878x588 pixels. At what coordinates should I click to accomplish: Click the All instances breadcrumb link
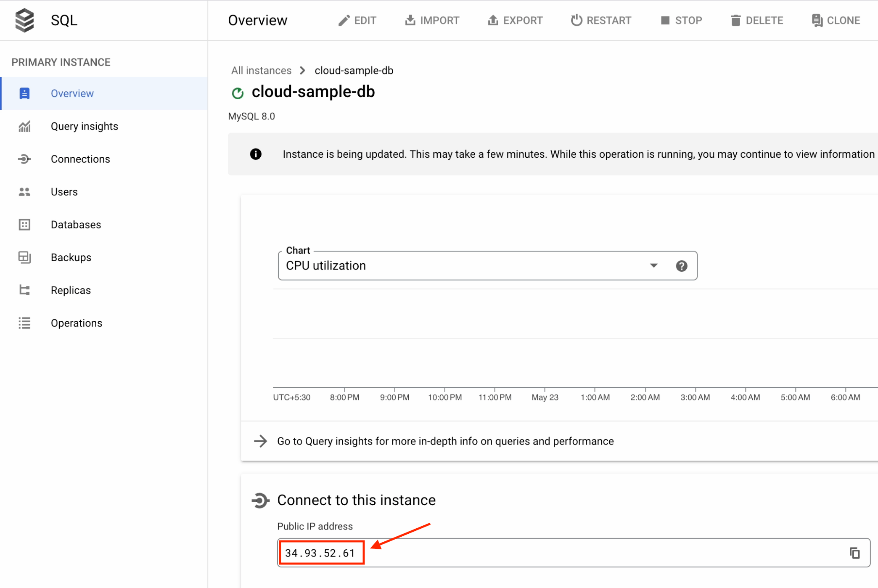click(261, 70)
